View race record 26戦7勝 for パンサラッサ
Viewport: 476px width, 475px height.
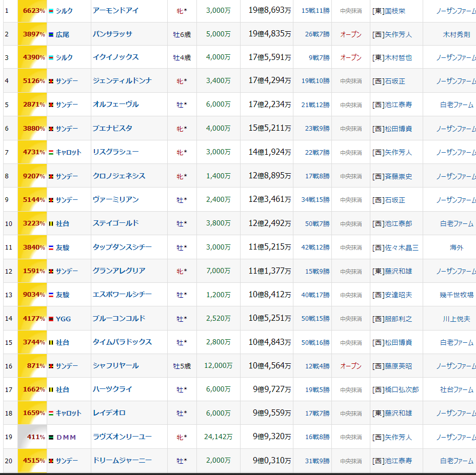317,34
